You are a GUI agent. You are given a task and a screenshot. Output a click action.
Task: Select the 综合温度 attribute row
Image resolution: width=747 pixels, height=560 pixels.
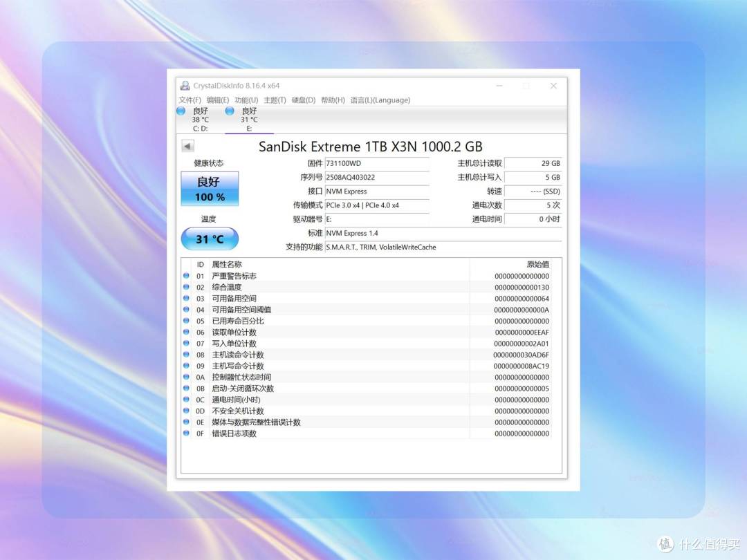point(367,287)
